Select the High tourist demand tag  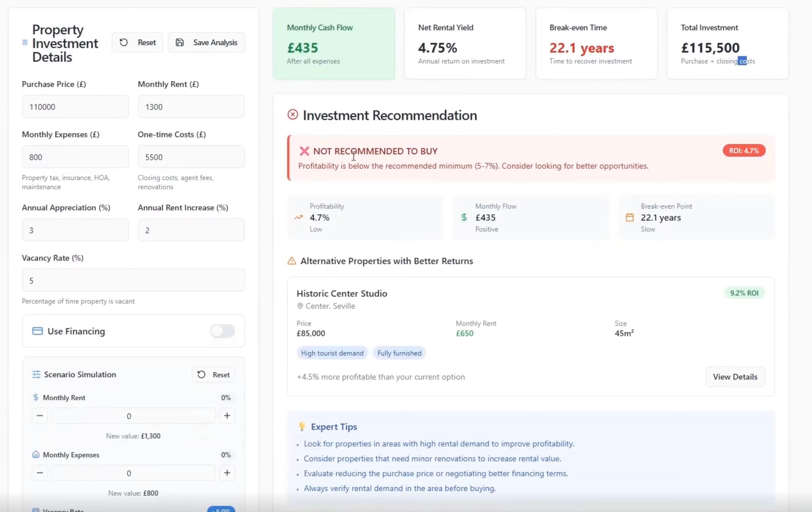[332, 353]
